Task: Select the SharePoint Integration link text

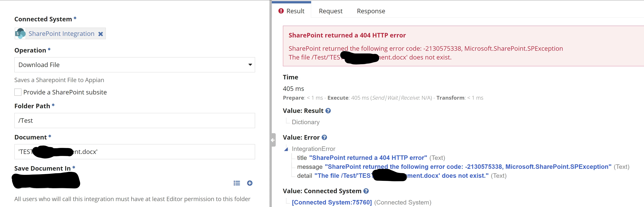Action: click(61, 34)
